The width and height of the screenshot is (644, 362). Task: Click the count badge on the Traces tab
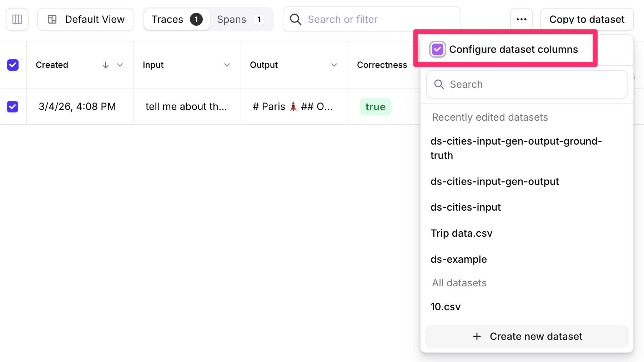coord(196,19)
